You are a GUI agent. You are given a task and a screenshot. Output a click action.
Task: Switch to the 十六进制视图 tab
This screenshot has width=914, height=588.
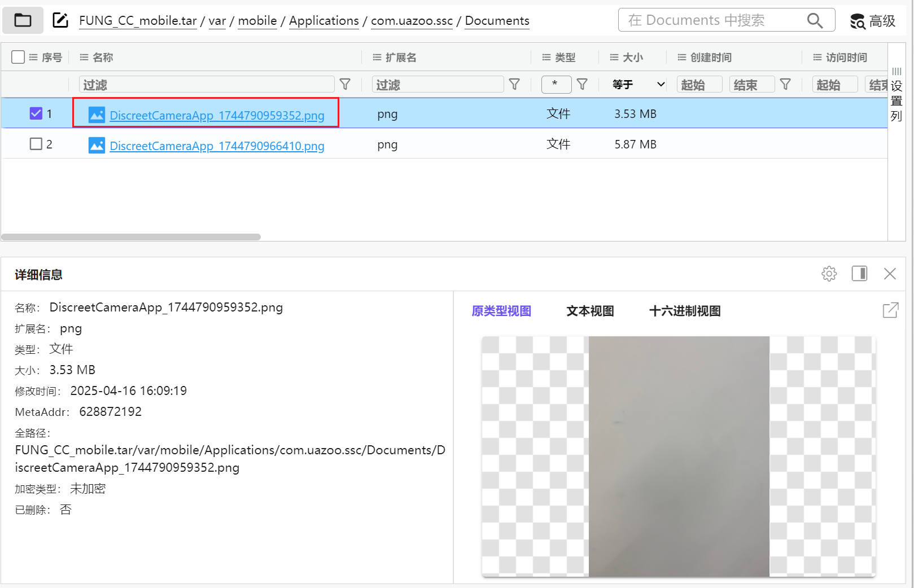tap(684, 311)
